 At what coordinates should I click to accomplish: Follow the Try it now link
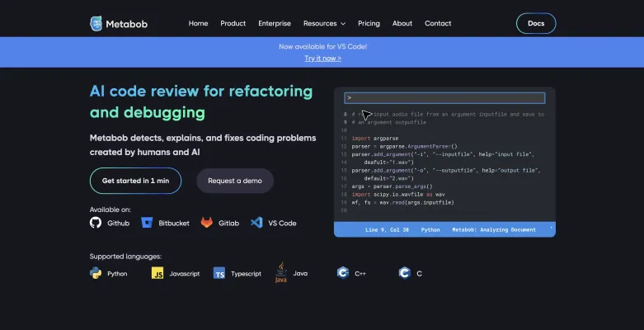click(x=322, y=59)
